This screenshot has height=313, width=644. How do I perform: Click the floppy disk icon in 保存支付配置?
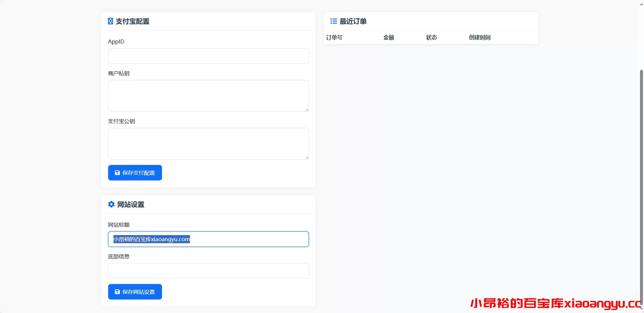pyautogui.click(x=117, y=173)
